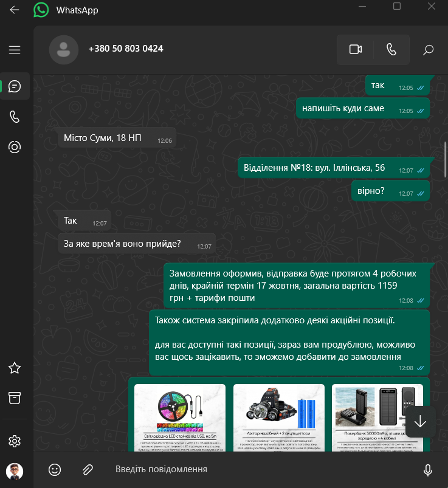Click the chat scrollbar thumb
448x488 pixels.
click(x=446, y=160)
